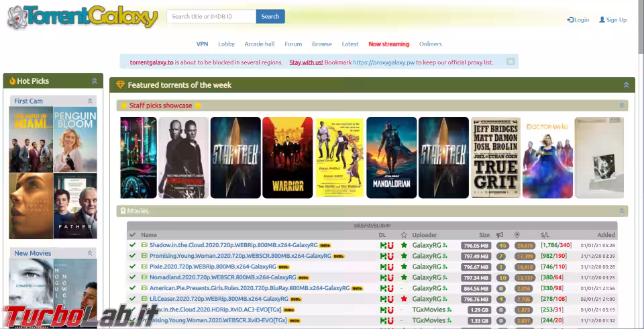The height and width of the screenshot is (329, 644).
Task: Click red star on Lil.Ceasar.2020 row
Action: pyautogui.click(x=404, y=299)
